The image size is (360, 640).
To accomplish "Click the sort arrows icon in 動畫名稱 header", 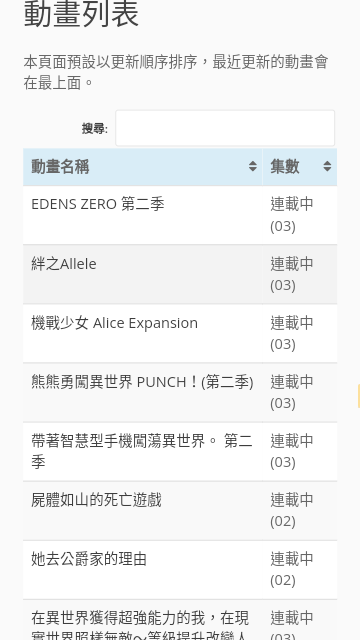I will (x=253, y=166).
